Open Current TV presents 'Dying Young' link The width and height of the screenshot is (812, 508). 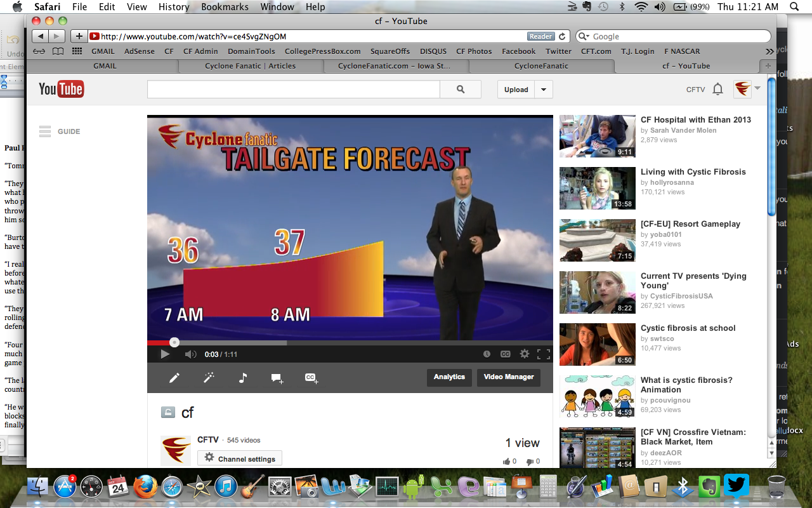coord(693,281)
